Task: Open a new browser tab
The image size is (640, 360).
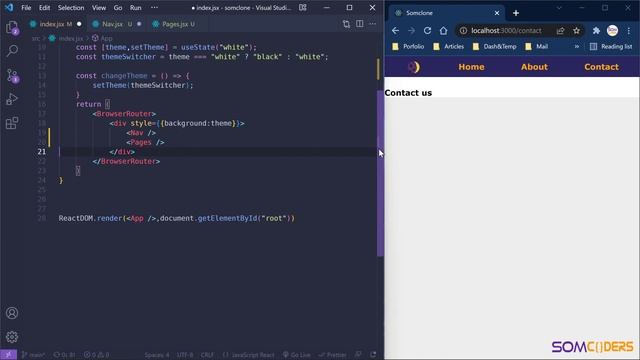Action: (x=516, y=13)
